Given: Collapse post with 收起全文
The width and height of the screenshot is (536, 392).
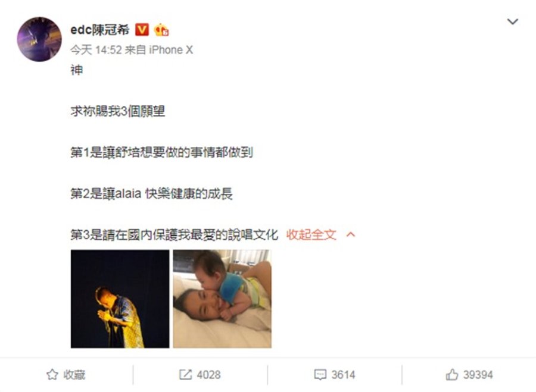Looking at the screenshot, I should [x=311, y=234].
